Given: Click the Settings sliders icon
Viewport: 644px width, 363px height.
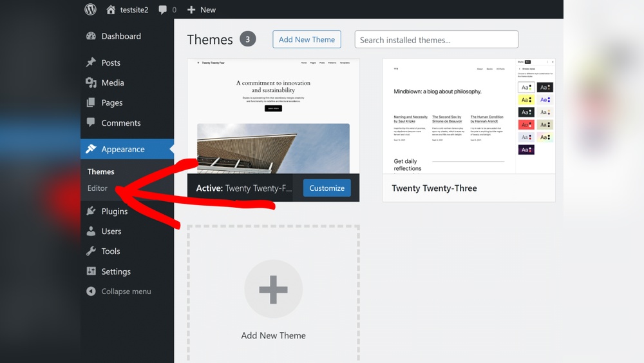Looking at the screenshot, I should pos(91,271).
